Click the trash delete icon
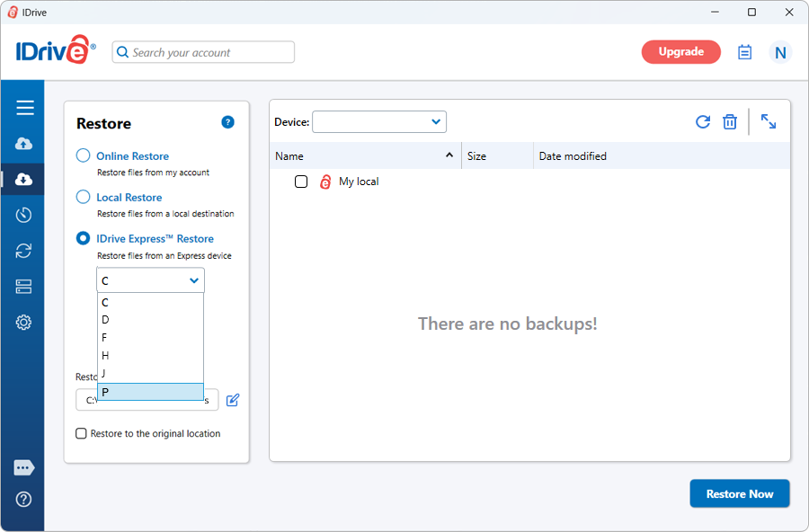The width and height of the screenshot is (809, 532). (730, 122)
